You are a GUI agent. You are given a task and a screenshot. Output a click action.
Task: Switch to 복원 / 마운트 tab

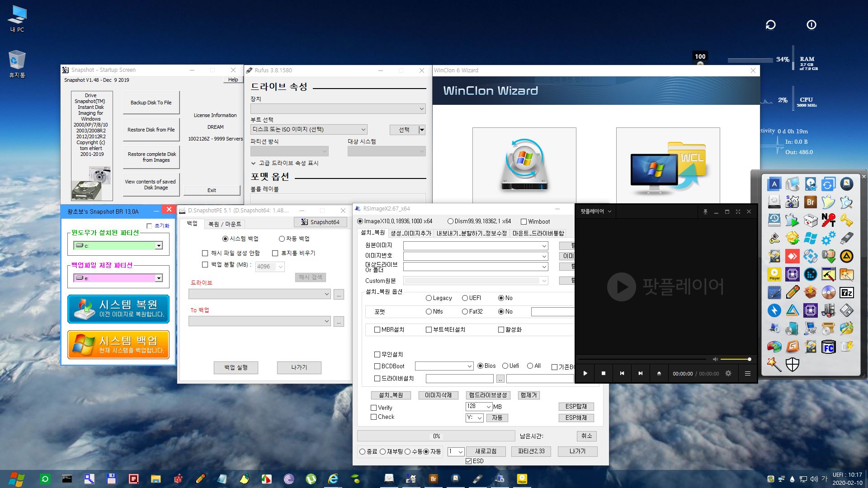[225, 224]
